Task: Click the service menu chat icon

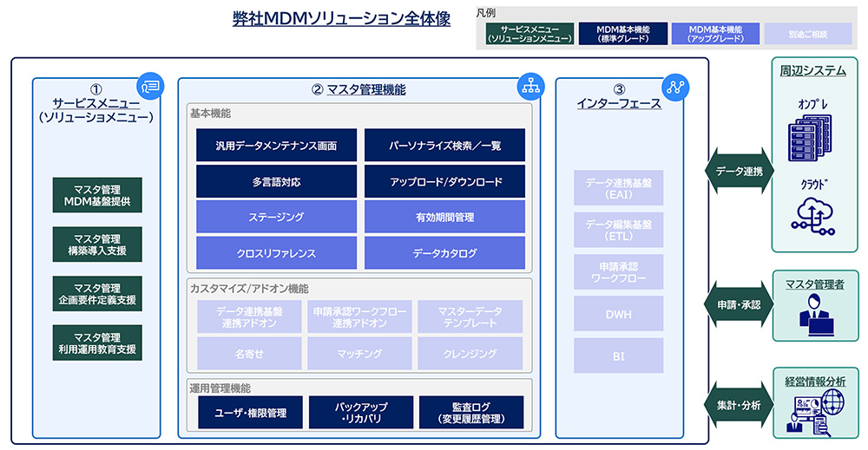Action: [150, 86]
